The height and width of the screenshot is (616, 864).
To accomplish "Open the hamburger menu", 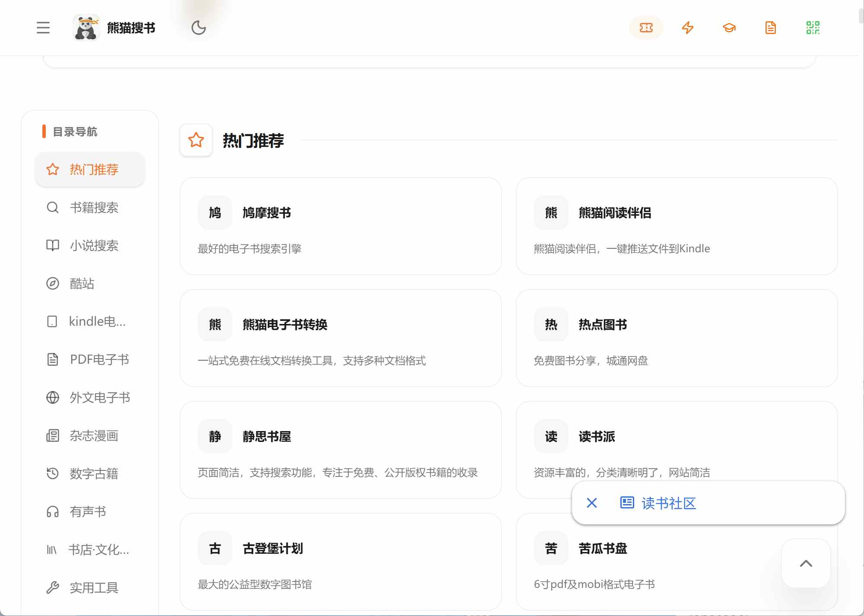I will 43,28.
